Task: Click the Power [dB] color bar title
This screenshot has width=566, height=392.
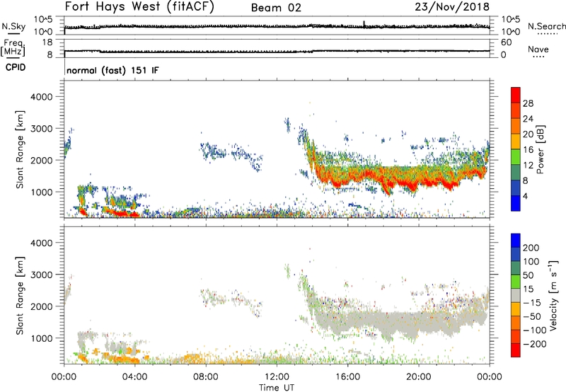Action: (540, 149)
